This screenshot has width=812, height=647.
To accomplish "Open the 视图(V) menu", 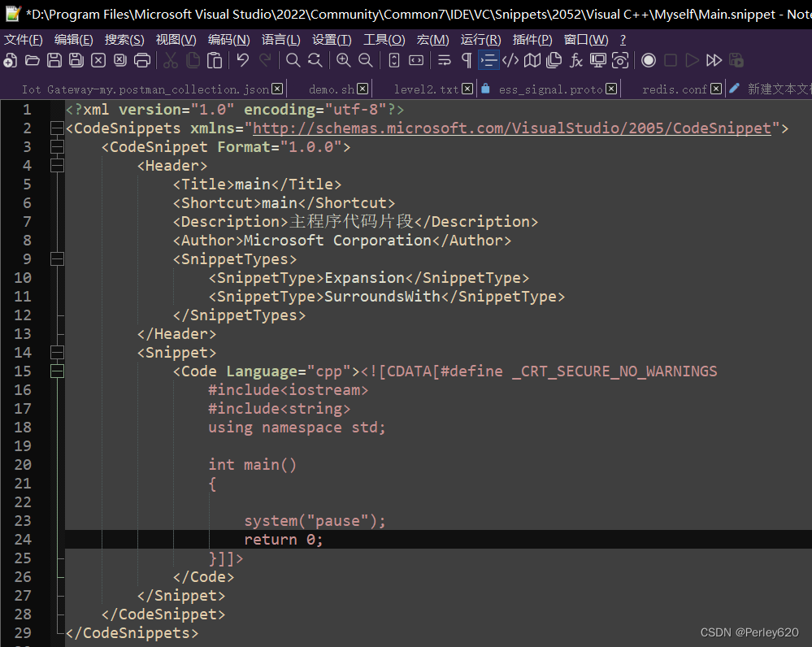I will [176, 39].
